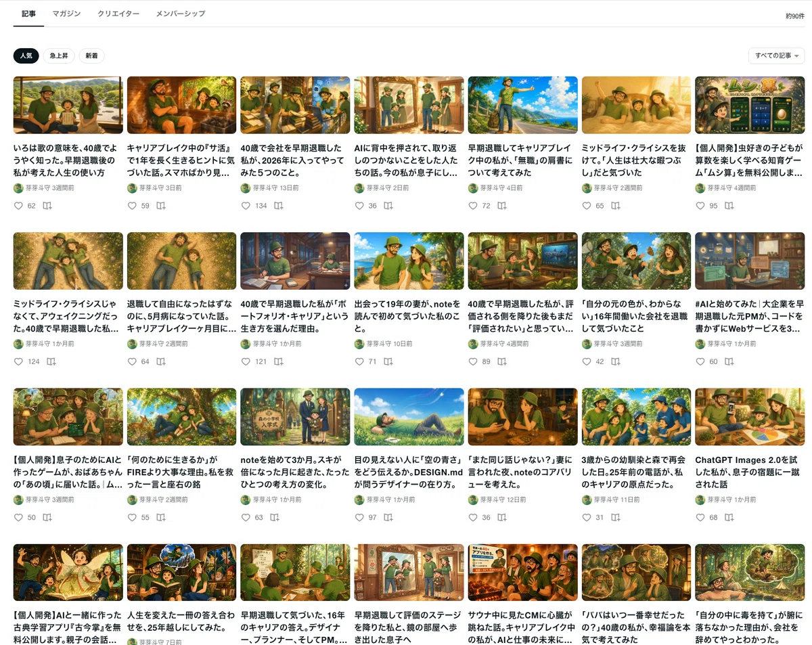Open the メンバーシップ tab
This screenshot has height=645, width=812.
[x=180, y=14]
